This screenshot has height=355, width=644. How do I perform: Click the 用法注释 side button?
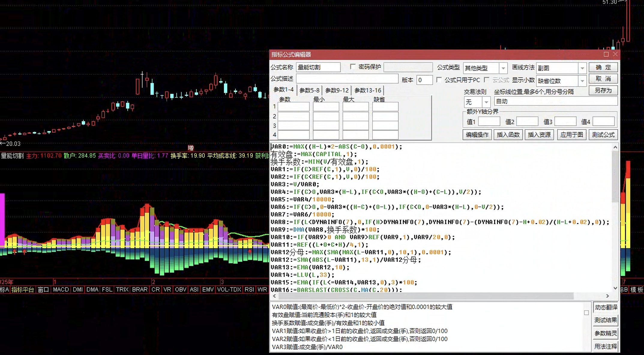606,346
